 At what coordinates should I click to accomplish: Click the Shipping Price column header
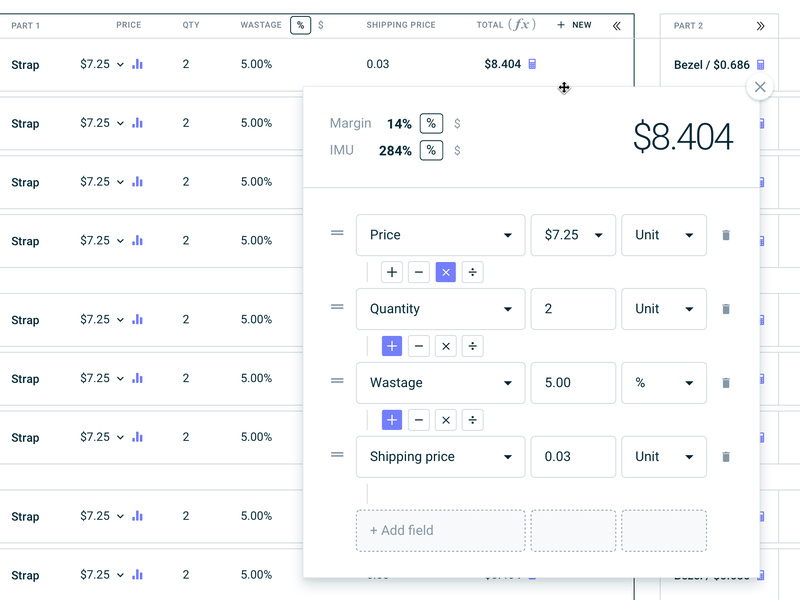coord(401,25)
